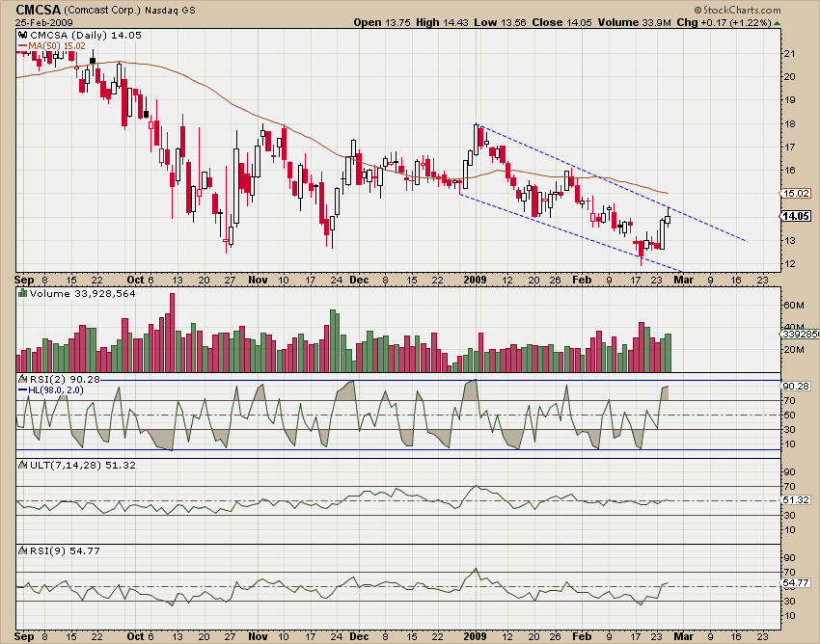Click the 90.28 RSI(2) value tag

(x=796, y=387)
